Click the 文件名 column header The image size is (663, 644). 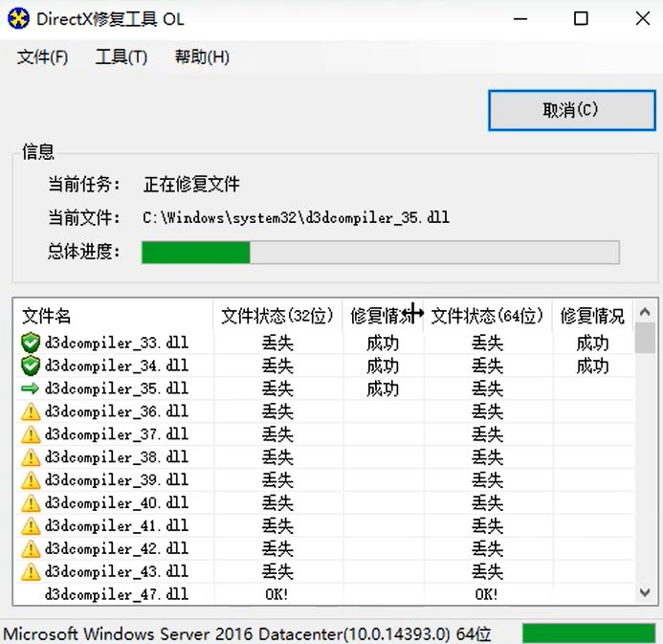tap(113, 316)
